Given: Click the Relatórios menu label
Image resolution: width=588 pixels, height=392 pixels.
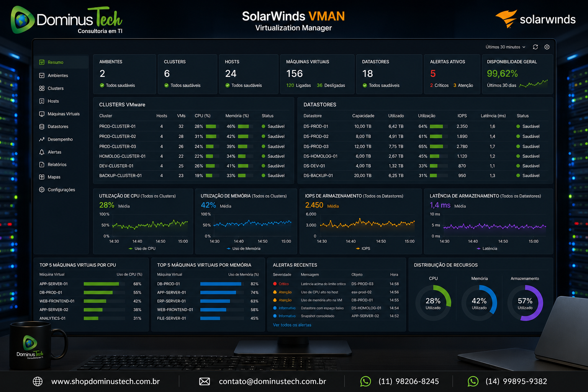Looking at the screenshot, I should pyautogui.click(x=57, y=165).
